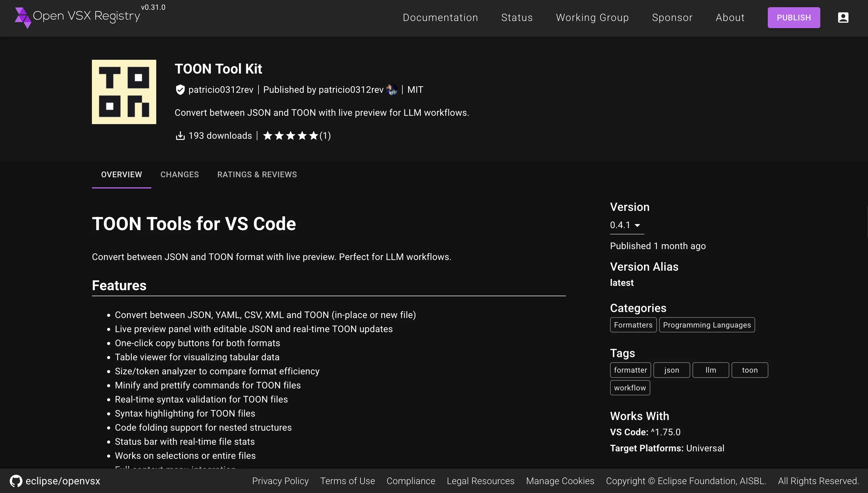This screenshot has height=493, width=868.
Task: Click the TOON Tools for VS Code heading
Action: (194, 224)
